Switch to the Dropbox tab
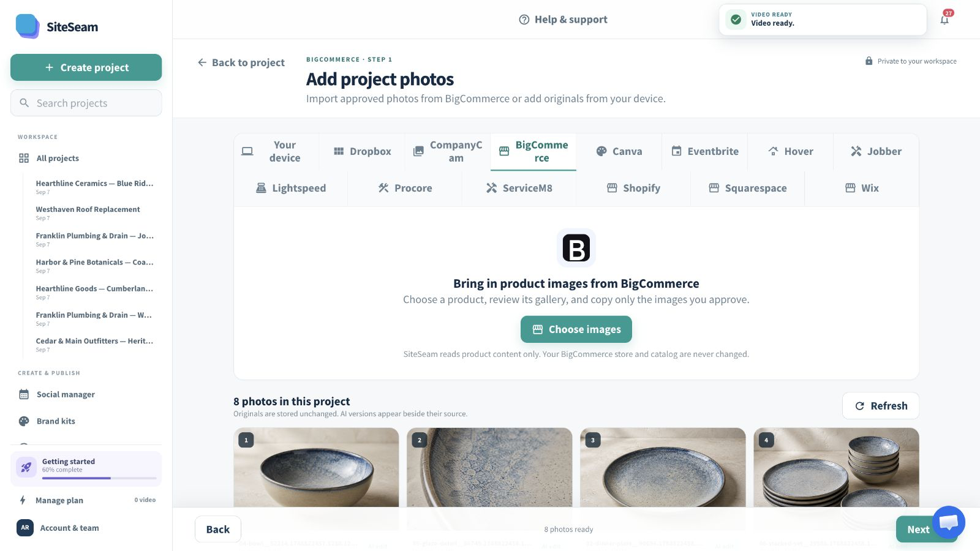 tap(362, 151)
